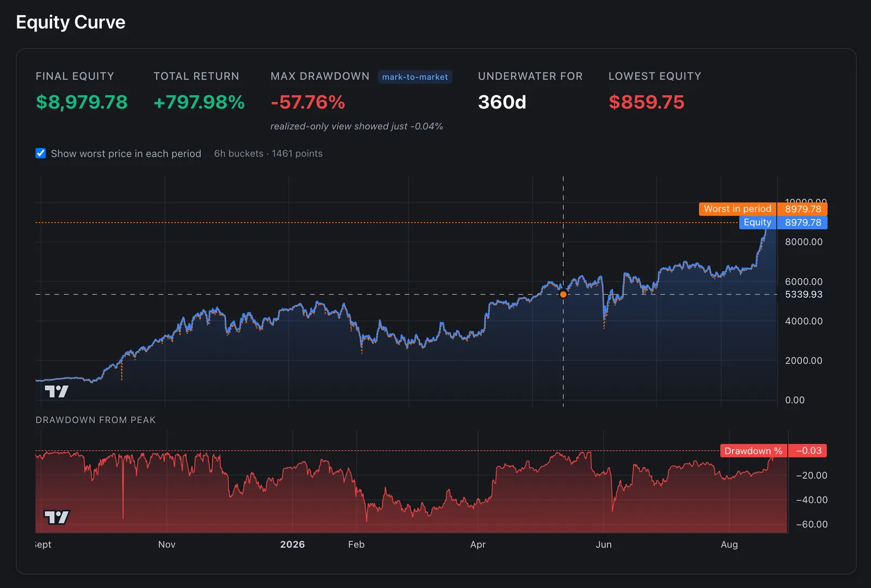
Task: Open TradingView logo on drawdown chart
Action: 57,517
